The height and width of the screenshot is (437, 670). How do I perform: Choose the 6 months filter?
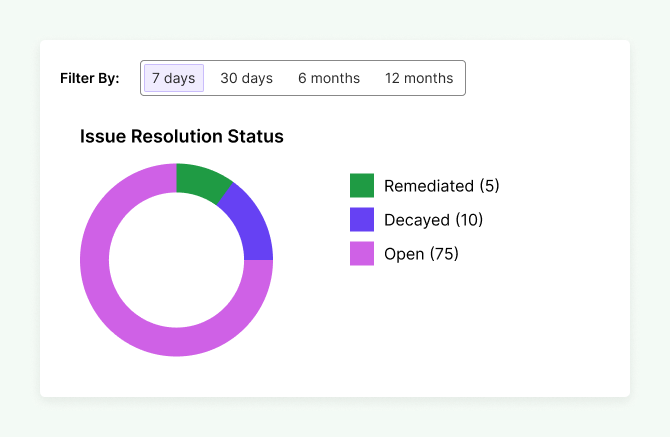(x=329, y=78)
